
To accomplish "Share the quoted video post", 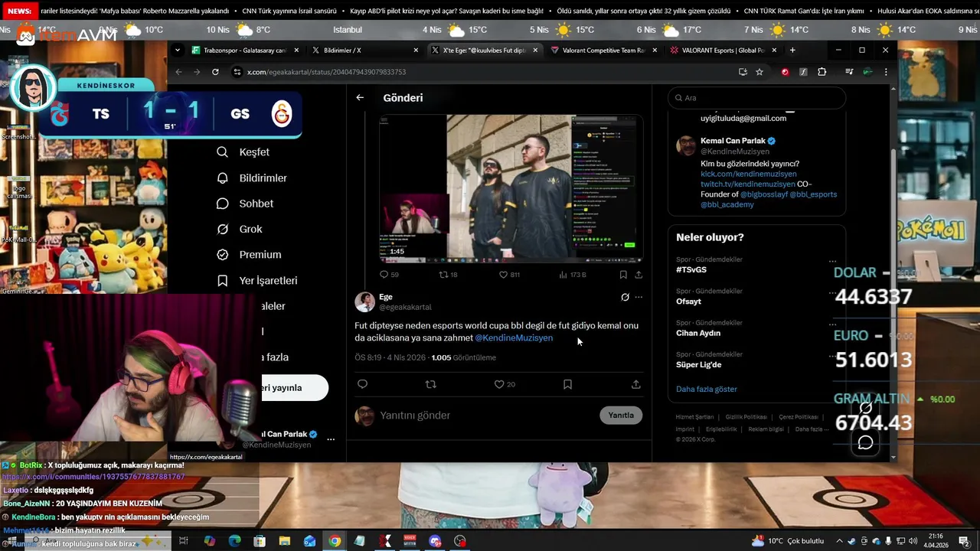I will tap(639, 275).
